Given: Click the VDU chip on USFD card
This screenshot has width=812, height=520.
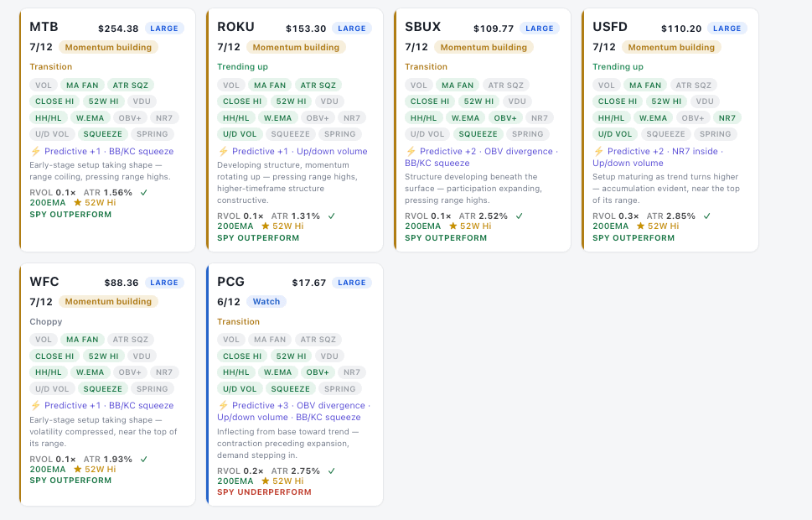Looking at the screenshot, I should 705,101.
